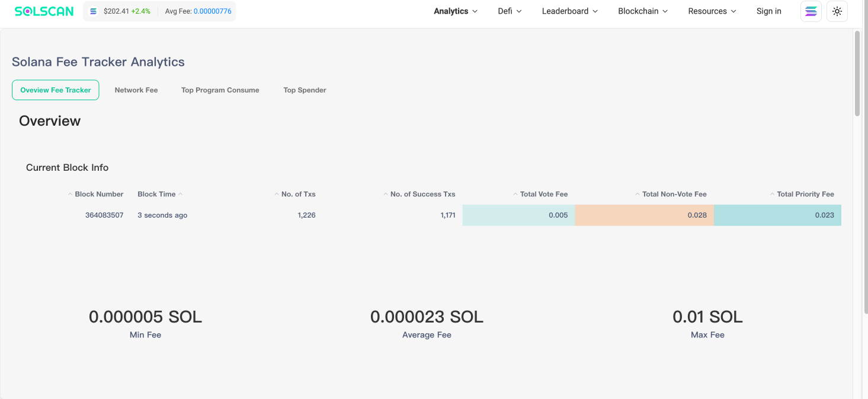Screen dimensions: 868x399
Task: Open the Blockchain dropdown
Action: [x=643, y=11]
